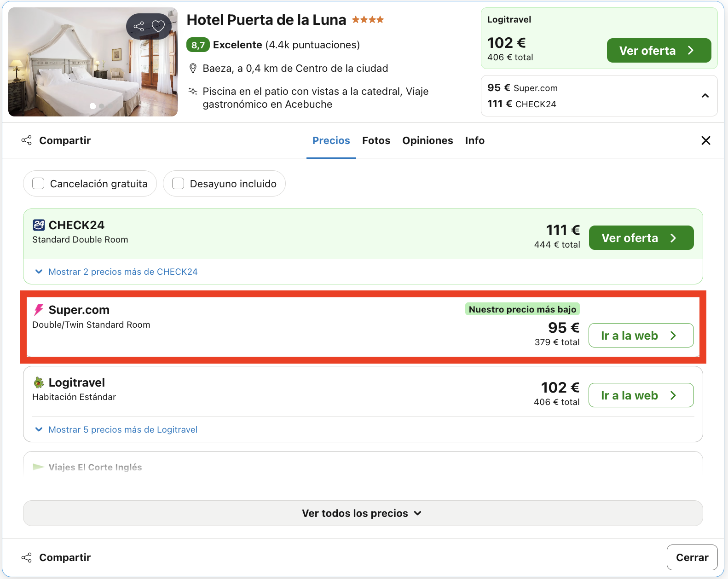Enable Desayuno incluido checkbox
This screenshot has width=728, height=579.
[x=178, y=184]
